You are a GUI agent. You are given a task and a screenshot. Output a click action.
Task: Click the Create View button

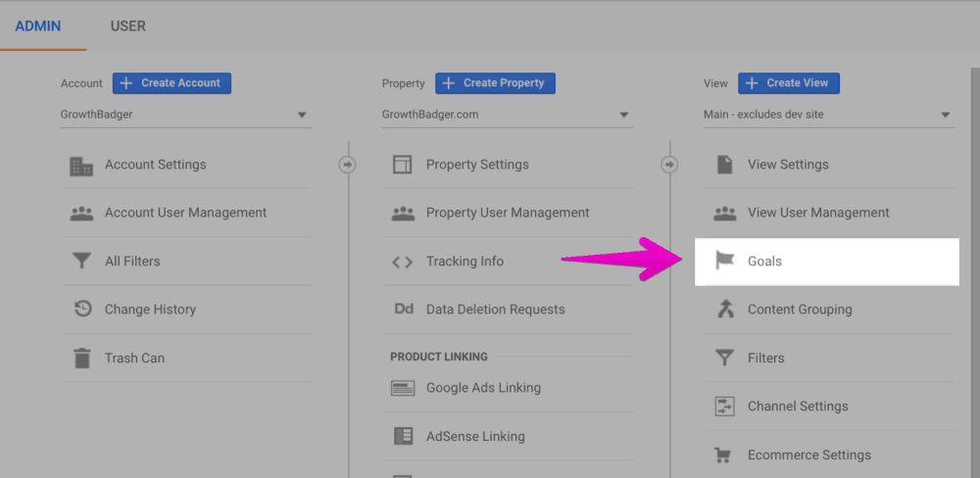click(x=789, y=83)
